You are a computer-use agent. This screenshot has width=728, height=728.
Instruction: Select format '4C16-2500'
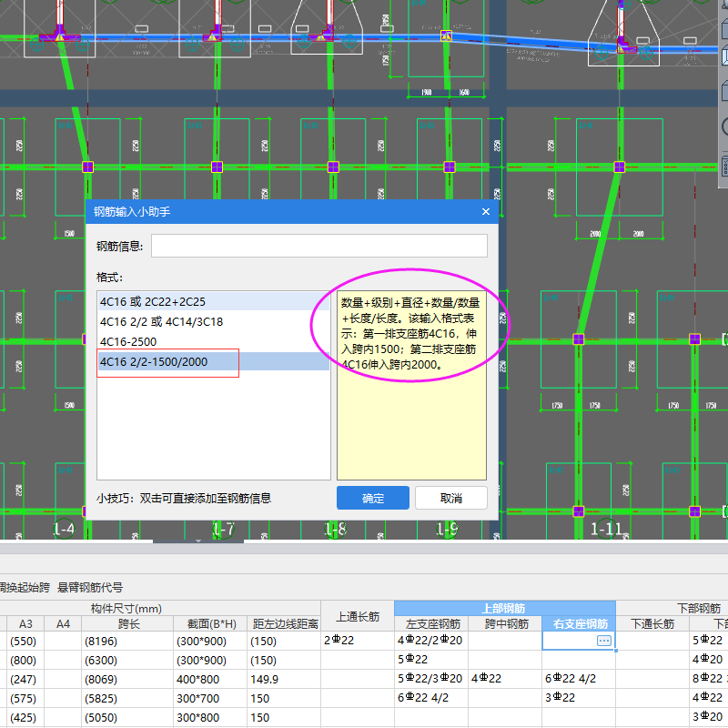point(213,342)
